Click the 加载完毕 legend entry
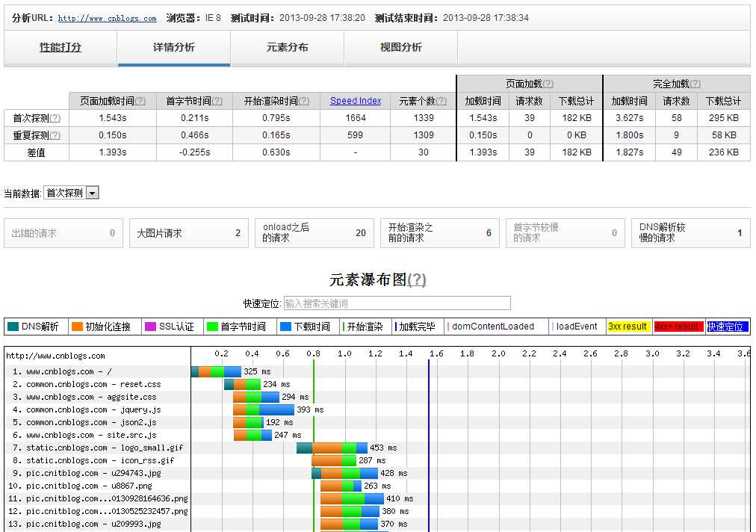756x532 pixels. tap(415, 327)
